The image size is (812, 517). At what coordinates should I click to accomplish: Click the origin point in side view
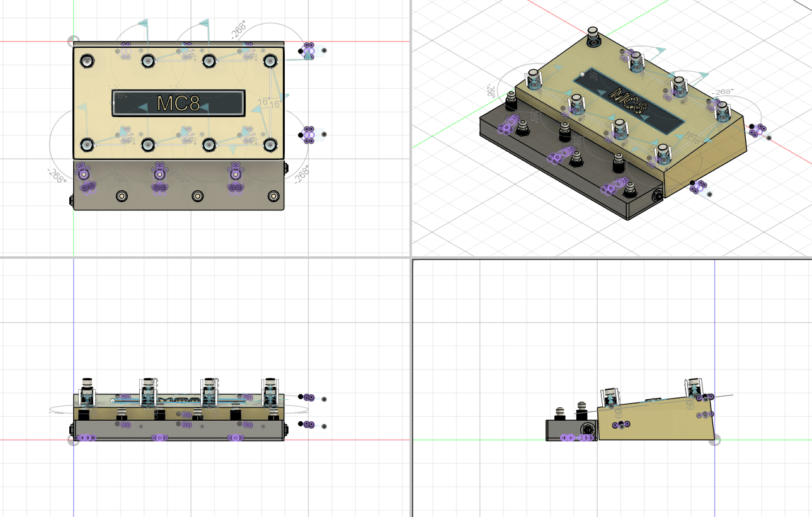[x=714, y=440]
